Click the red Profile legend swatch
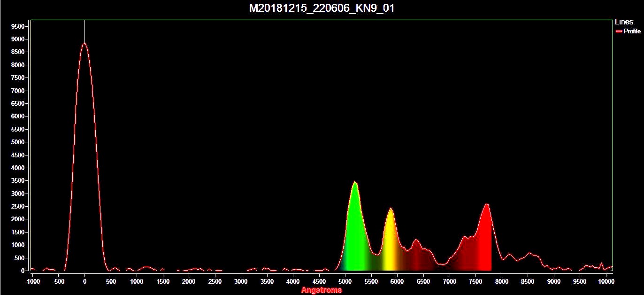 point(619,31)
